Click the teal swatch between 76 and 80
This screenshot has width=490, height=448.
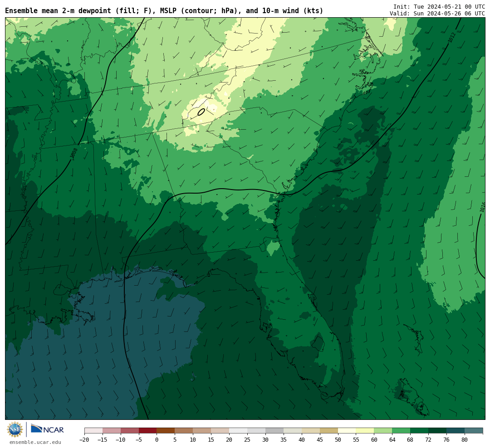coord(456,431)
